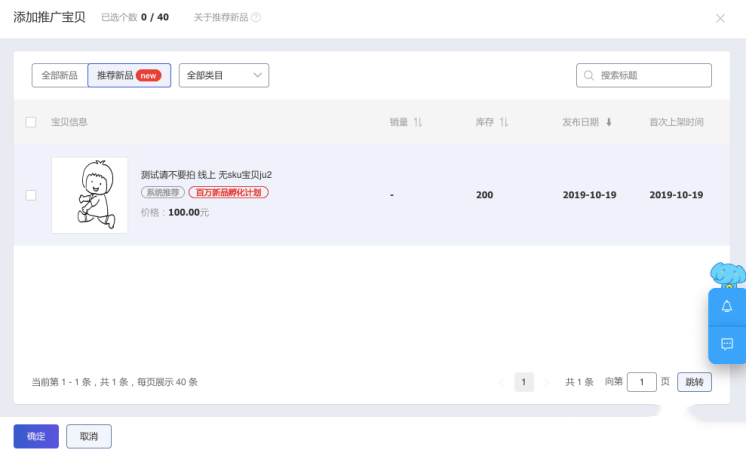Image resolution: width=746 pixels, height=453 pixels.
Task: Click the price 100.00元
Action: [x=188, y=212]
